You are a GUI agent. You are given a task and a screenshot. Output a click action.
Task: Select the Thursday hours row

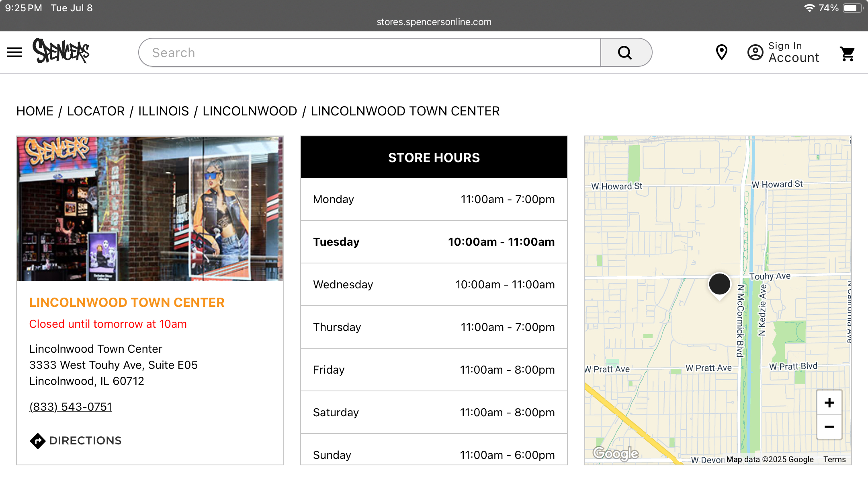[434, 327]
